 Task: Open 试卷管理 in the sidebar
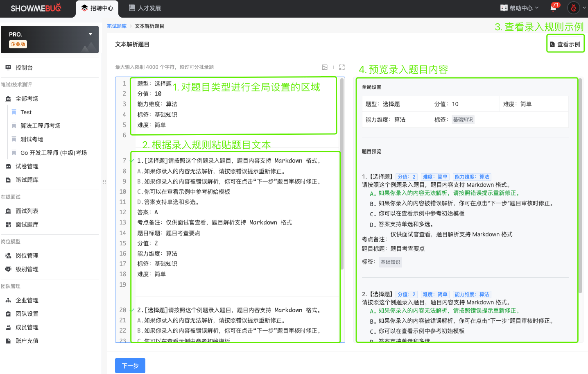tap(27, 166)
